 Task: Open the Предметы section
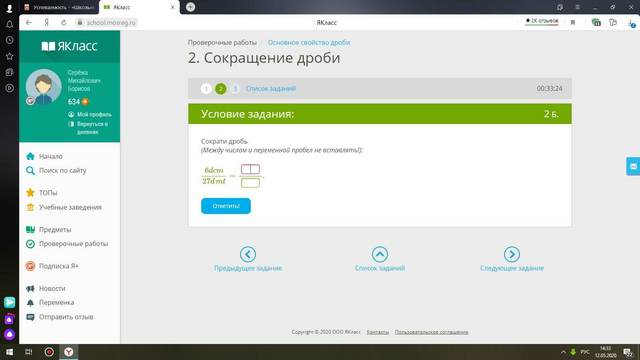pyautogui.click(x=55, y=230)
